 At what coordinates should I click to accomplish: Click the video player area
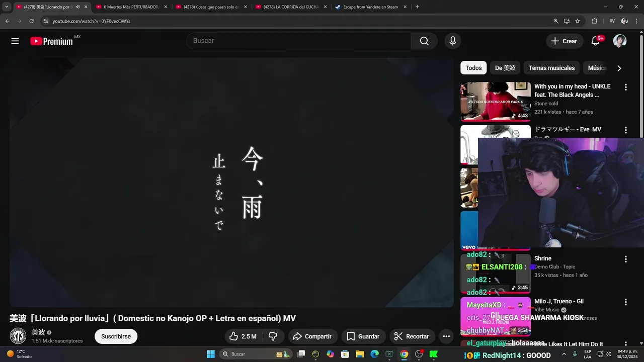tap(231, 182)
